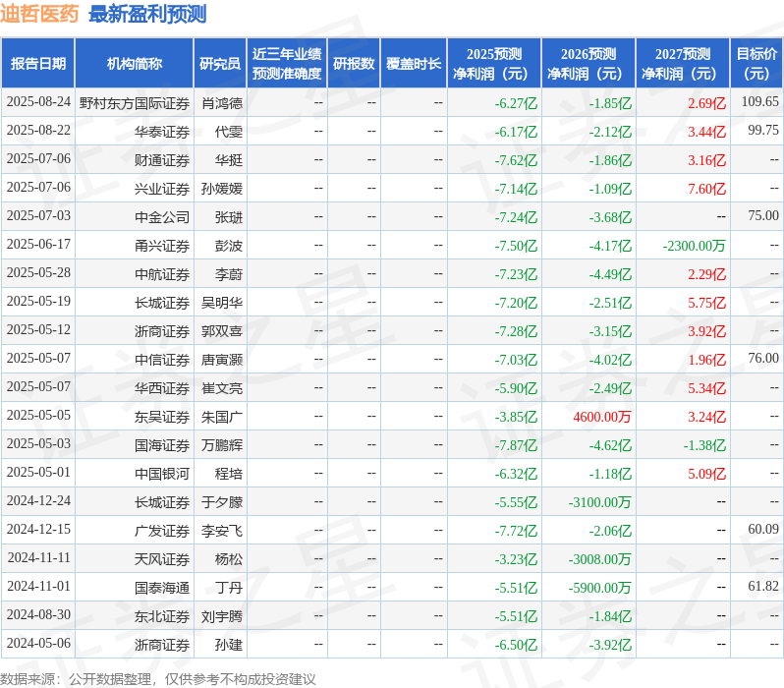Click date cell 2025-08-24
The image size is (784, 688).
[x=38, y=101]
